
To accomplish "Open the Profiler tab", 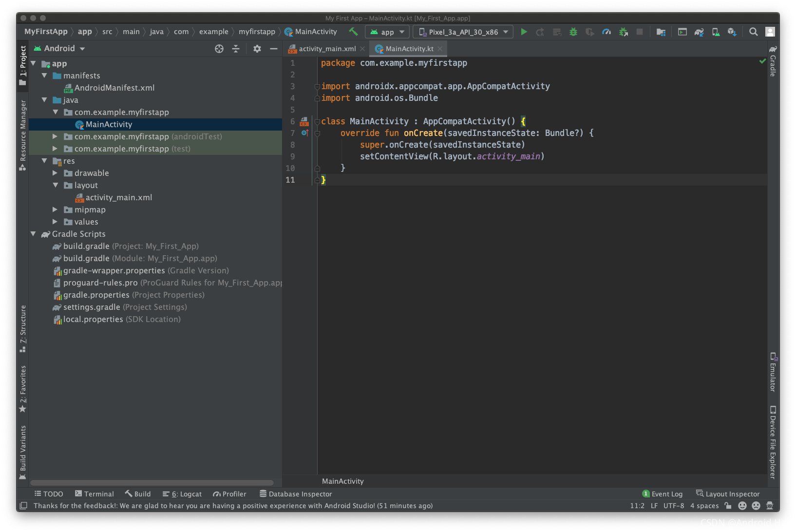I will 229,494.
